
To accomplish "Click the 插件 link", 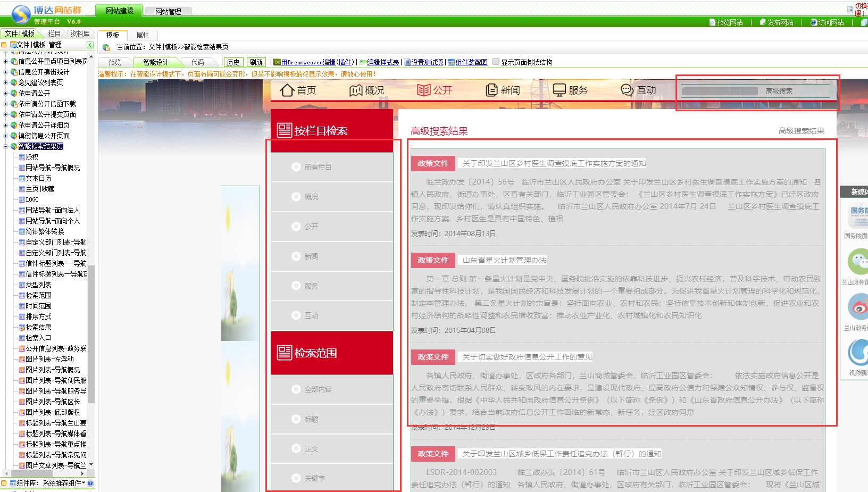I will coord(345,62).
